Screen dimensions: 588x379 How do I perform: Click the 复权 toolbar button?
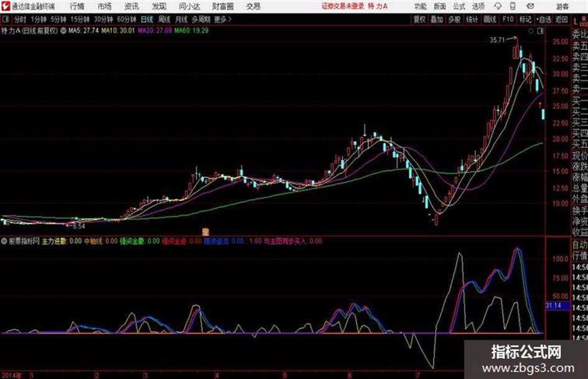point(419,19)
